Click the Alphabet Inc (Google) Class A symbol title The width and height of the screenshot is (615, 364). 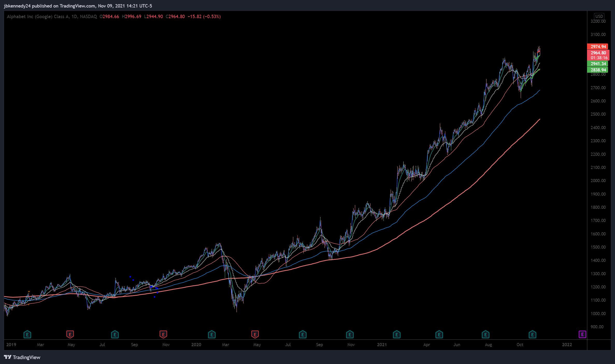click(x=38, y=17)
